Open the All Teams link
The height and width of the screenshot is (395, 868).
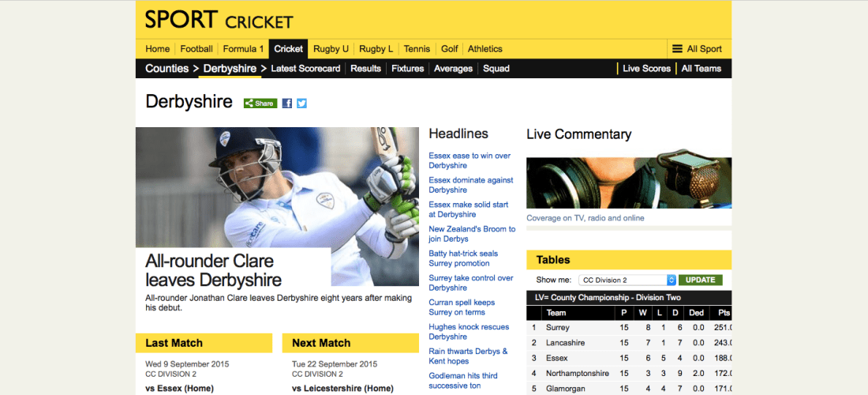point(701,69)
